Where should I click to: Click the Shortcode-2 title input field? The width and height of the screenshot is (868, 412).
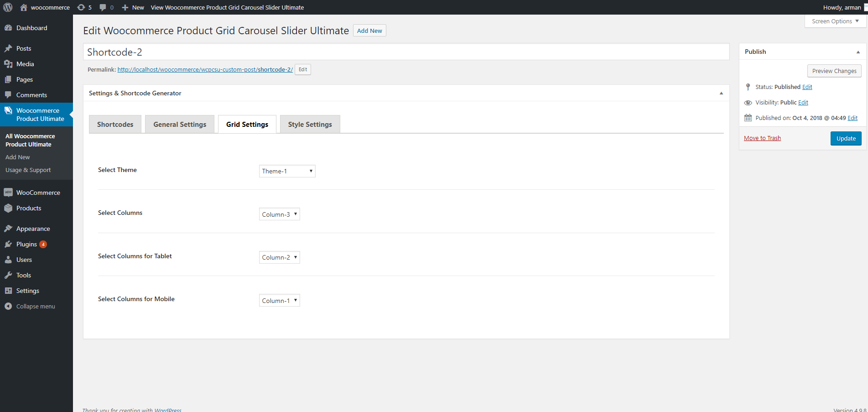point(406,52)
